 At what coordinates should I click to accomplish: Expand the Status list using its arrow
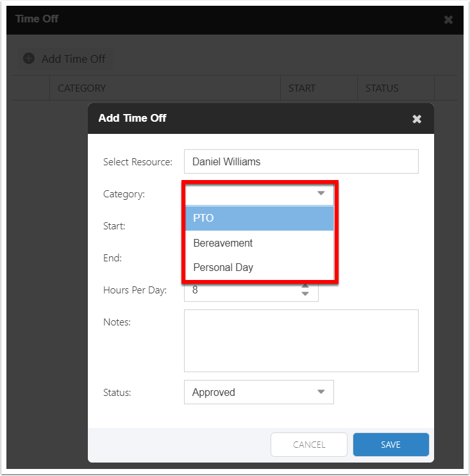pos(321,392)
